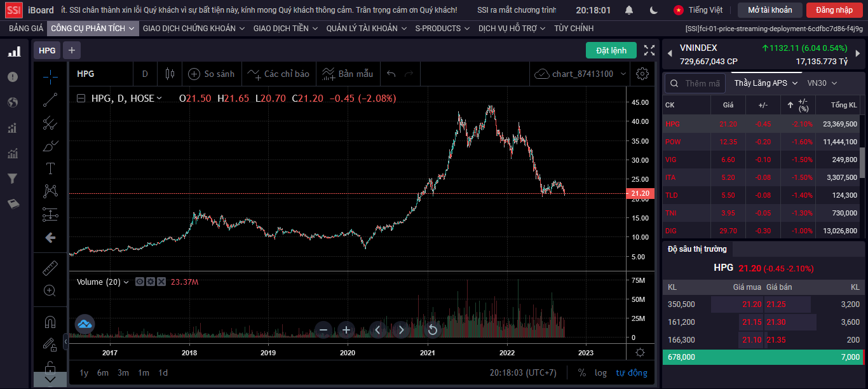Expand the Volume (20) indicator chevron
Screen dimensions: 868x389
126,282
